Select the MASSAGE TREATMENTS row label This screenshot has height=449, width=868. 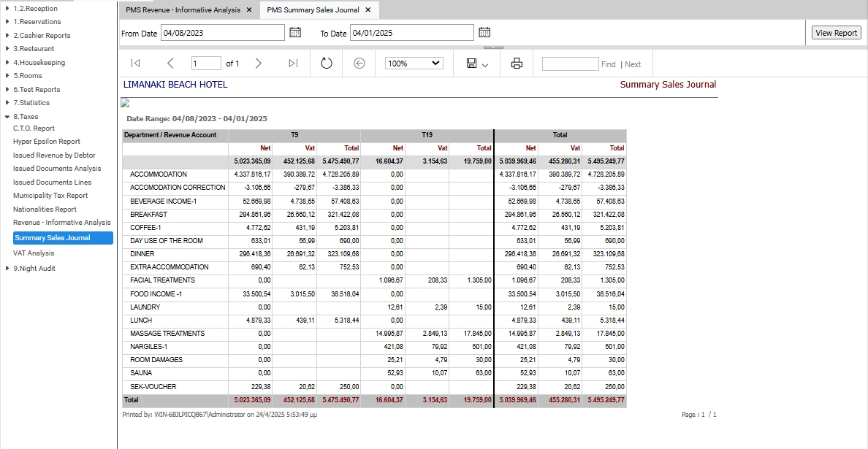[x=167, y=334]
